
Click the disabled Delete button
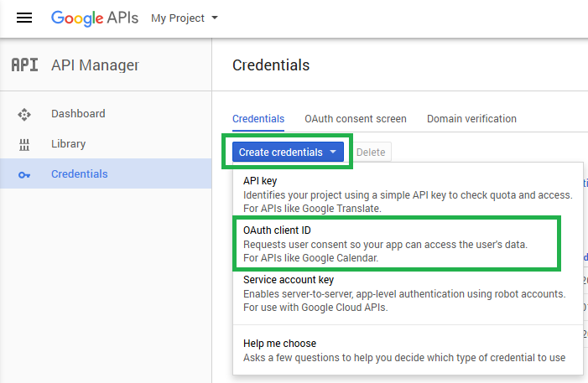(371, 152)
